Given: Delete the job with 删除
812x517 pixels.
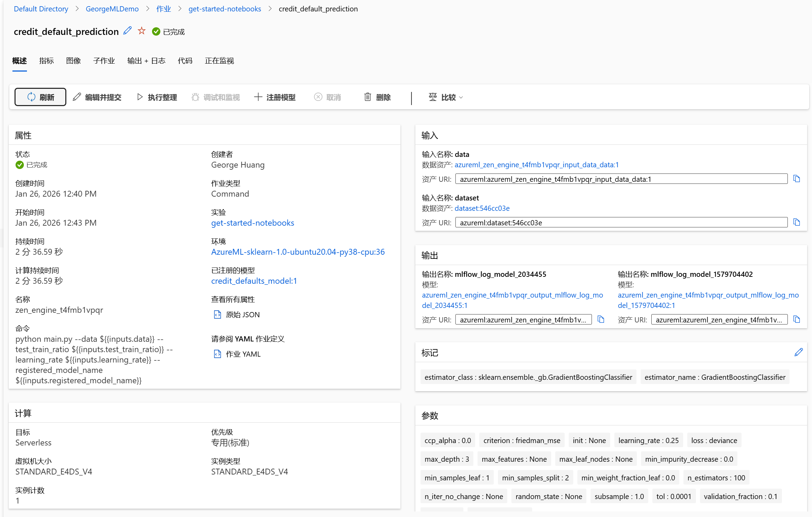Looking at the screenshot, I should [378, 97].
